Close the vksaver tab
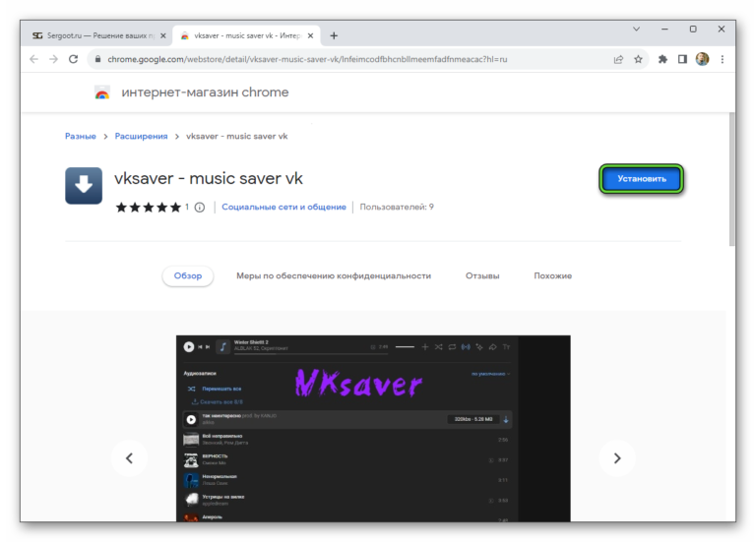 (310, 35)
